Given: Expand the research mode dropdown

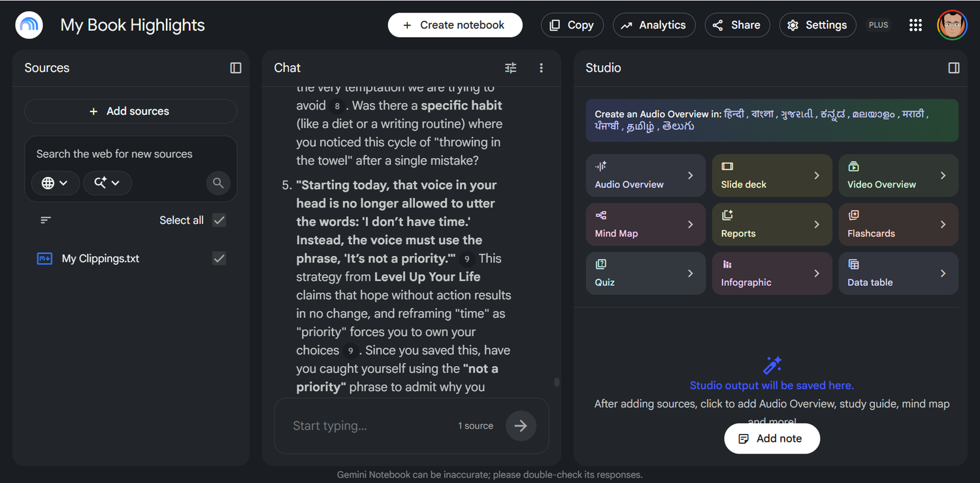Looking at the screenshot, I should pyautogui.click(x=107, y=183).
